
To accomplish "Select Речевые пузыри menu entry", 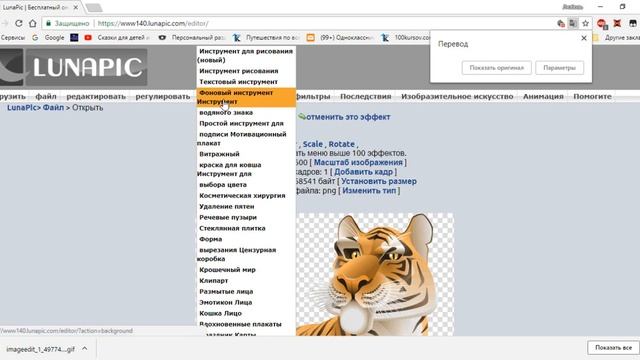I will pyautogui.click(x=228, y=218).
